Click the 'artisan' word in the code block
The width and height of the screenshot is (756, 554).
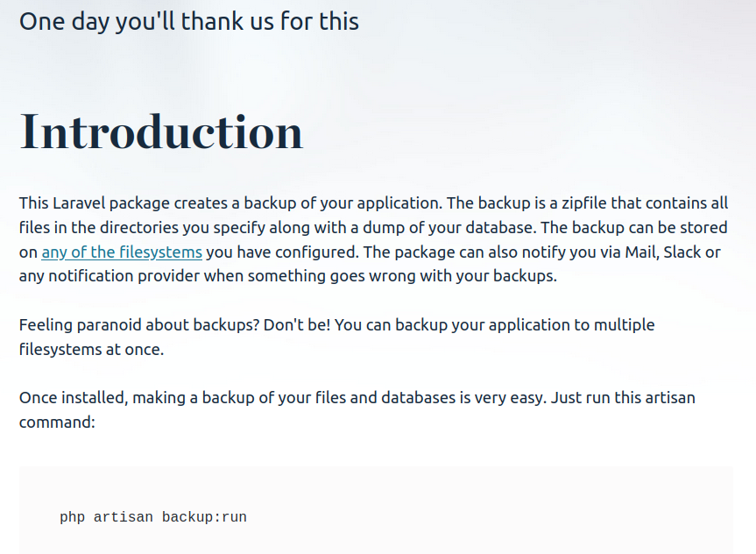[123, 517]
